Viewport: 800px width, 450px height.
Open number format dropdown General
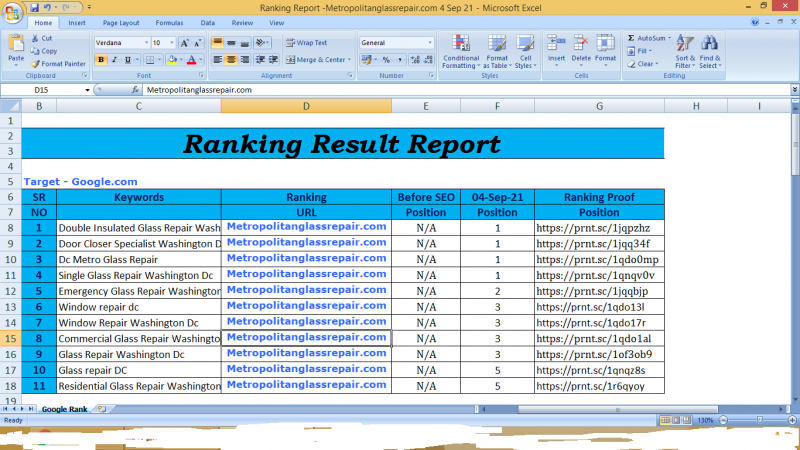click(430, 43)
